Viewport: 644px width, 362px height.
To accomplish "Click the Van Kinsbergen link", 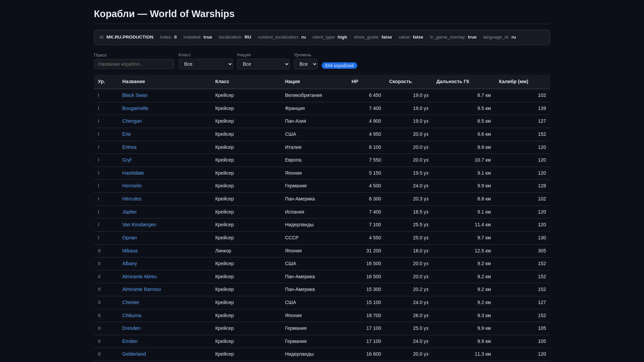I will [139, 225].
